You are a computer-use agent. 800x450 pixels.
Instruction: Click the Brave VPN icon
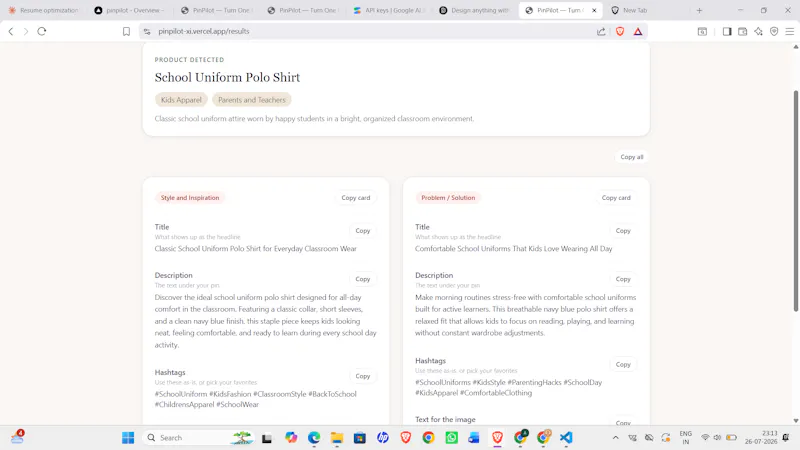774,31
